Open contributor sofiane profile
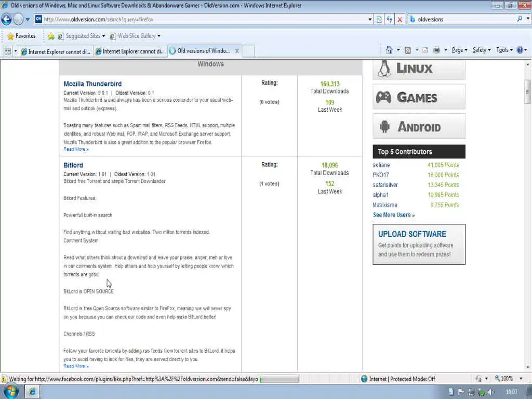532x399 pixels. pyautogui.click(x=381, y=165)
